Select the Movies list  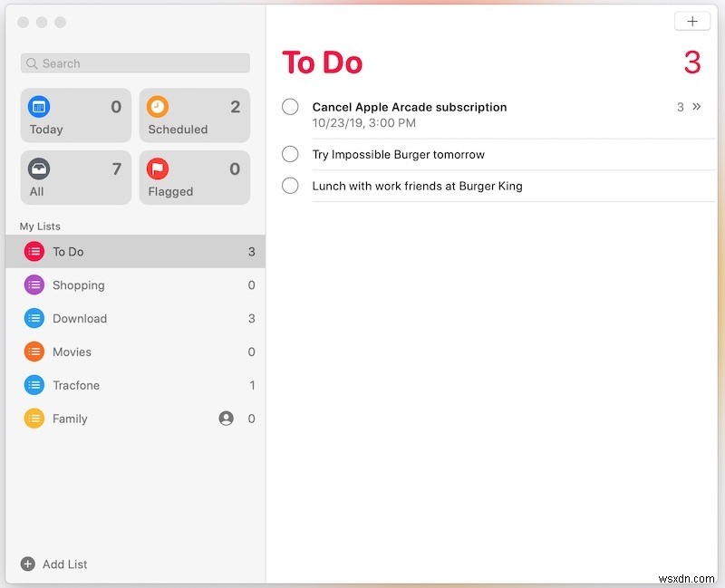(135, 352)
